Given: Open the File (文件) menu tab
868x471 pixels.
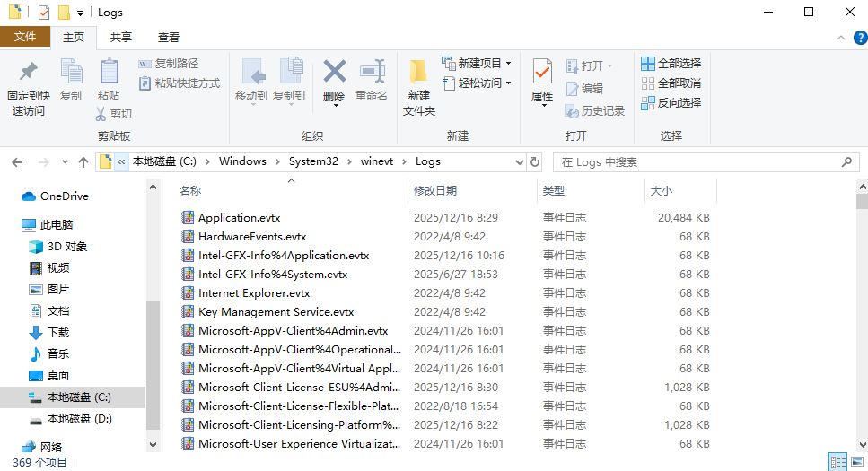Looking at the screenshot, I should tap(25, 37).
